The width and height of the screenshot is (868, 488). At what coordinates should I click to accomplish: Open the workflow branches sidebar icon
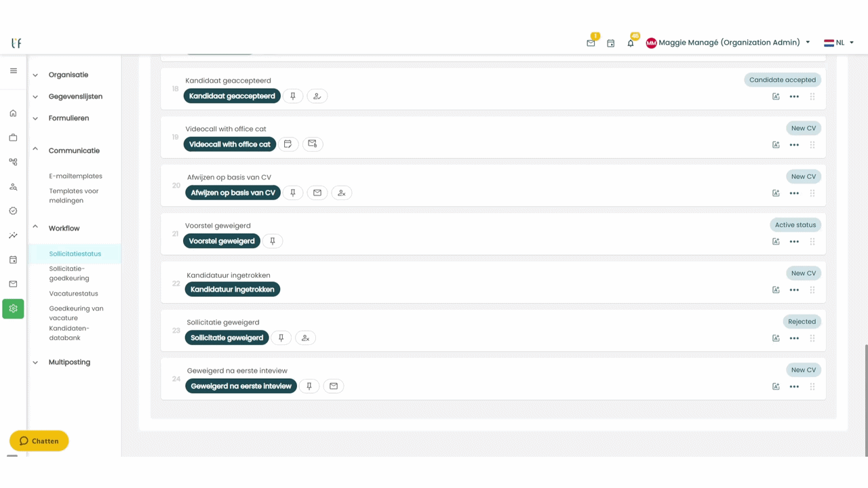(x=13, y=162)
